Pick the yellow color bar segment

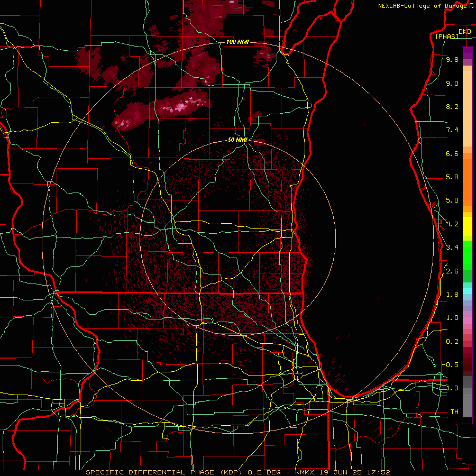(x=467, y=226)
